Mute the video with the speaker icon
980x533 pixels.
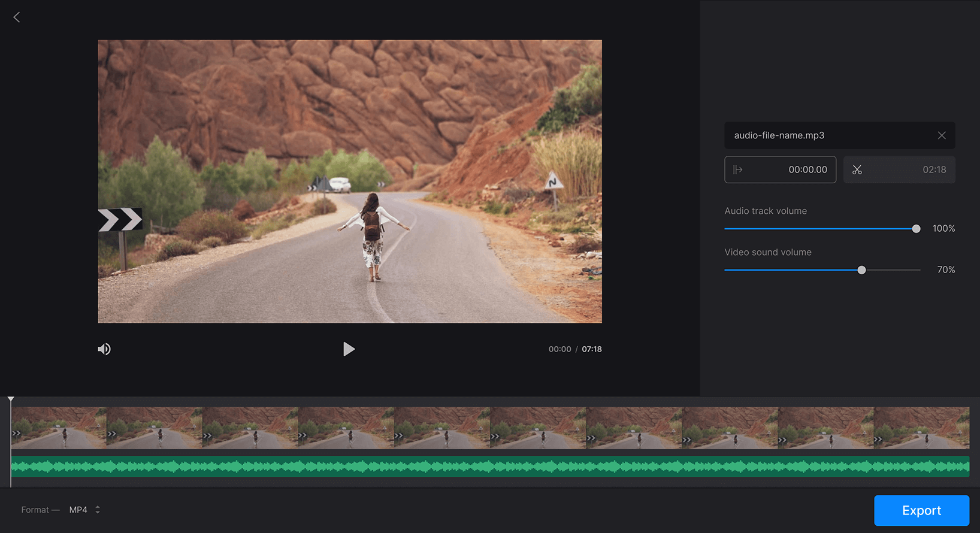click(x=104, y=349)
